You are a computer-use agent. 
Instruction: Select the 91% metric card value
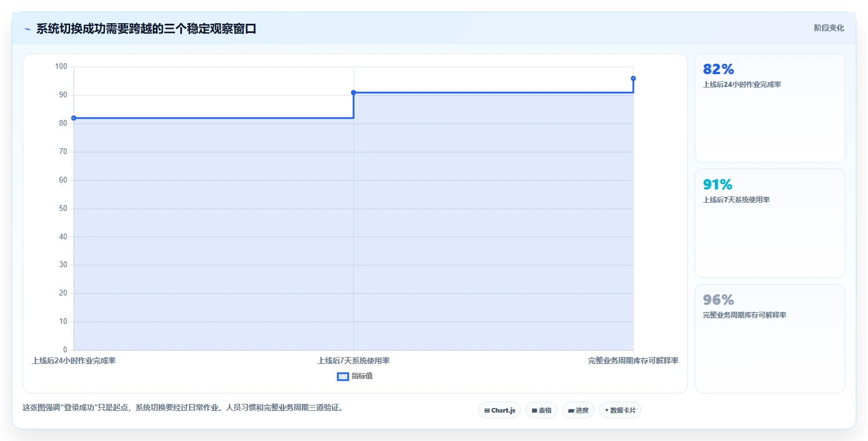[718, 184]
